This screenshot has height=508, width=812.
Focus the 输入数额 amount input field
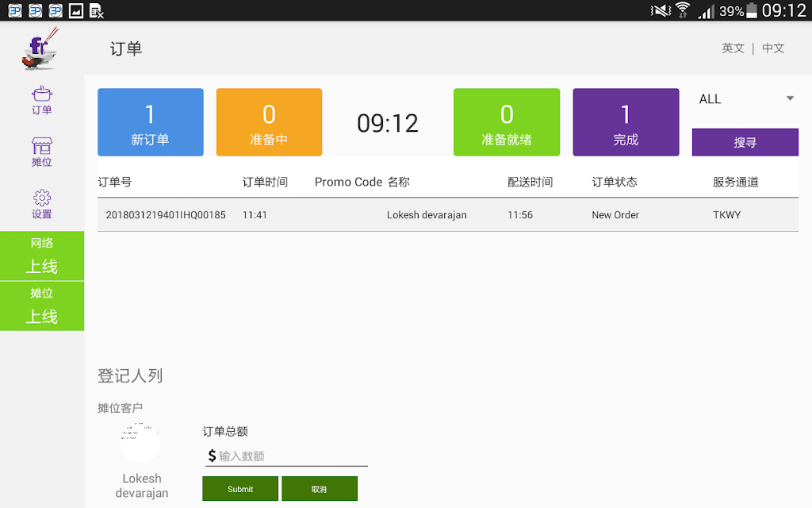286,456
